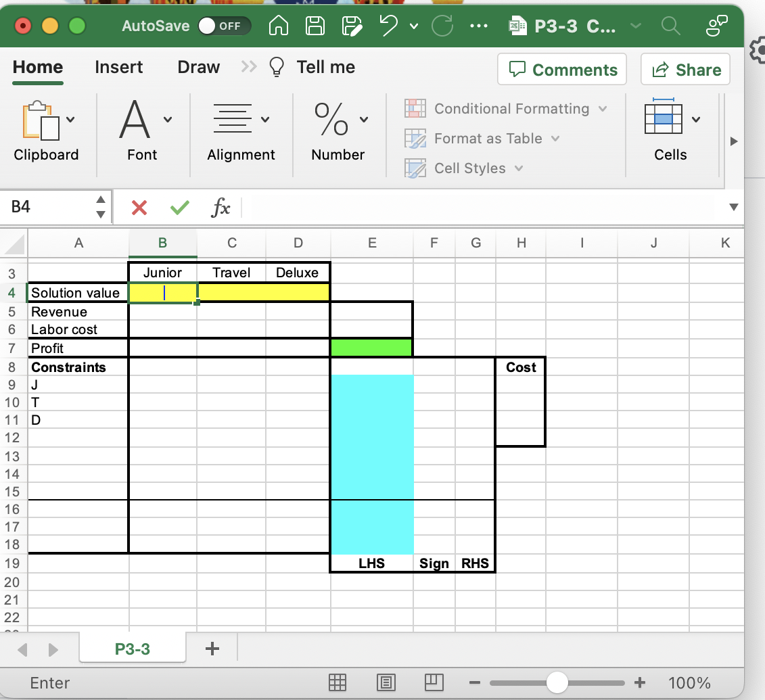This screenshot has height=700, width=765.
Task: Open the Draw ribbon tab
Action: 199,67
